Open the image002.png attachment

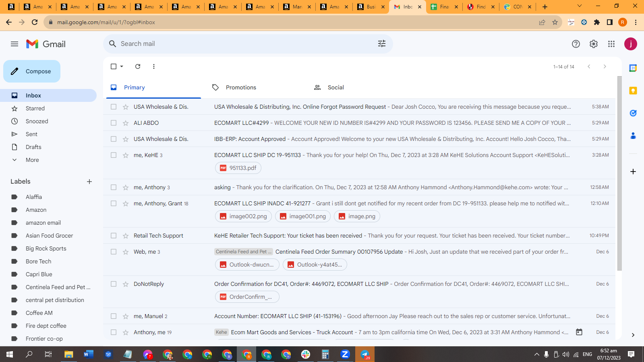[x=243, y=216]
